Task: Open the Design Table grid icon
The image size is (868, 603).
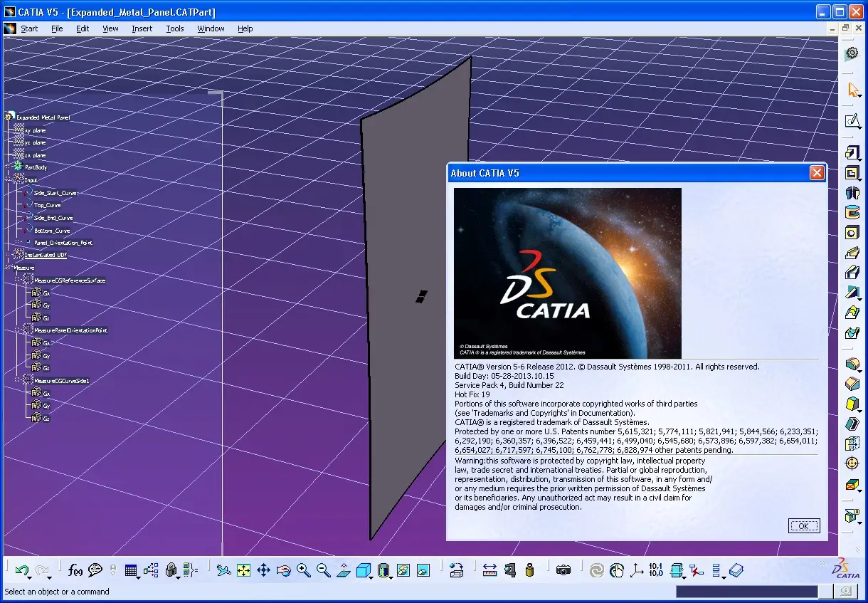Action: (131, 570)
